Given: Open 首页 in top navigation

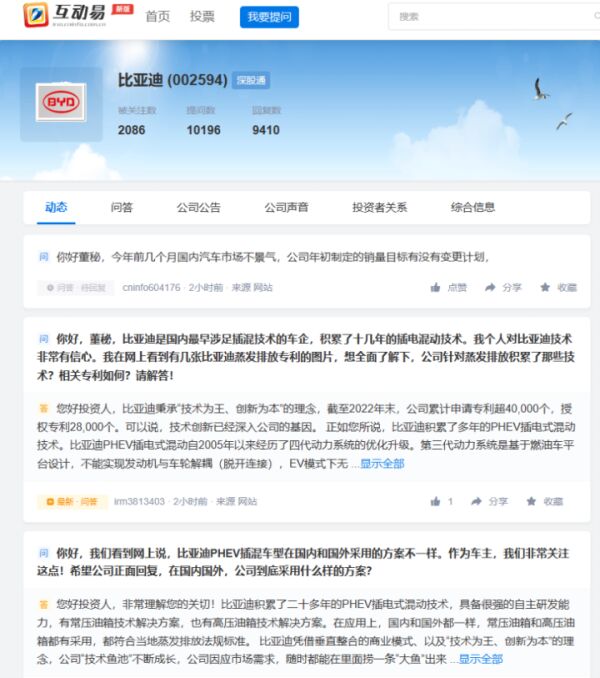Looking at the screenshot, I should pyautogui.click(x=157, y=16).
